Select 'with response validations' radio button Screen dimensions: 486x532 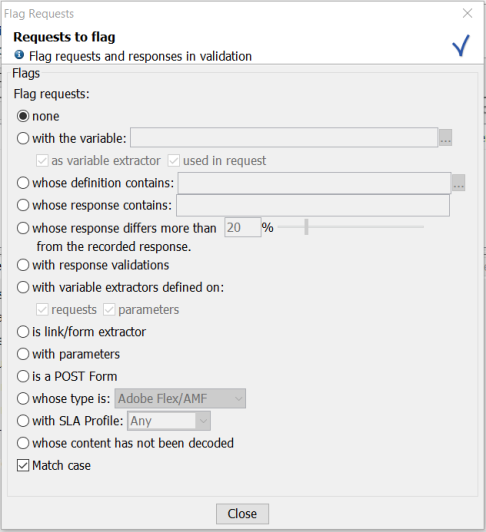pos(23,265)
